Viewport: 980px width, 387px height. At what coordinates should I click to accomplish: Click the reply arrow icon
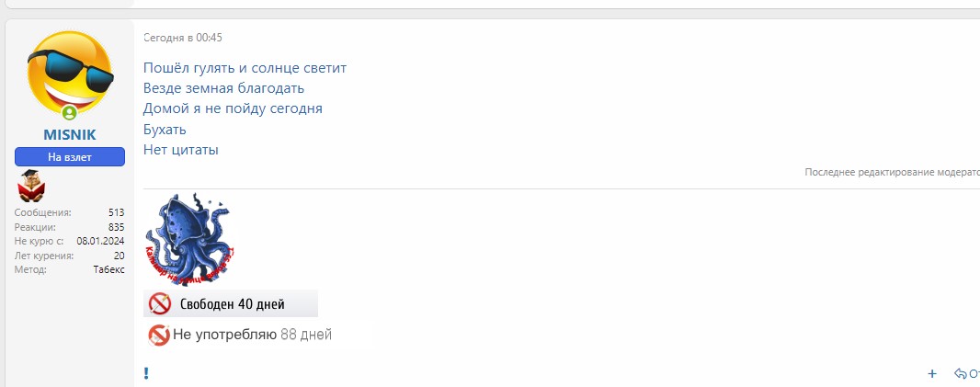pyautogui.click(x=961, y=373)
